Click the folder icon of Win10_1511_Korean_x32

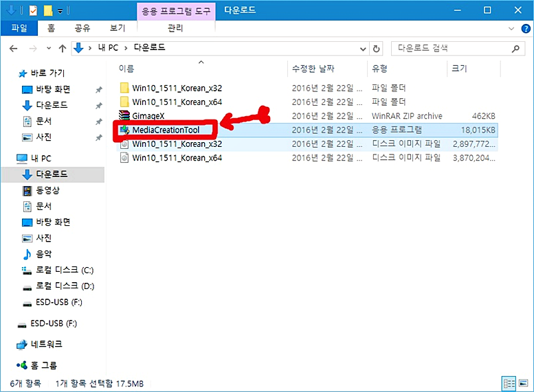(x=124, y=88)
